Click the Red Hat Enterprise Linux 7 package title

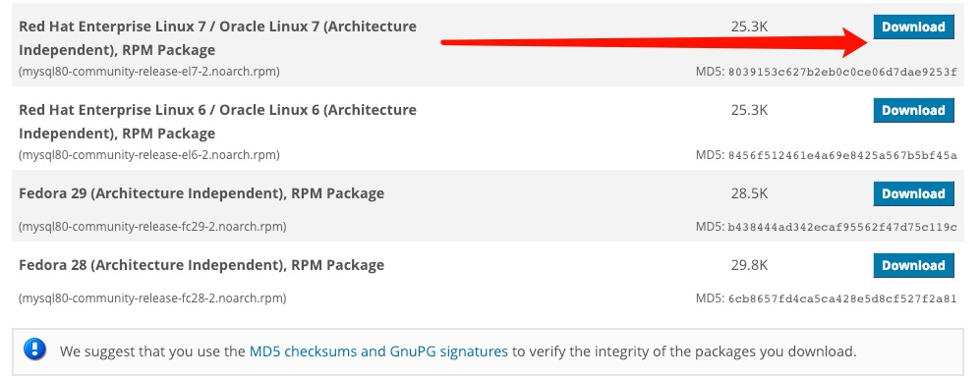coord(217,38)
